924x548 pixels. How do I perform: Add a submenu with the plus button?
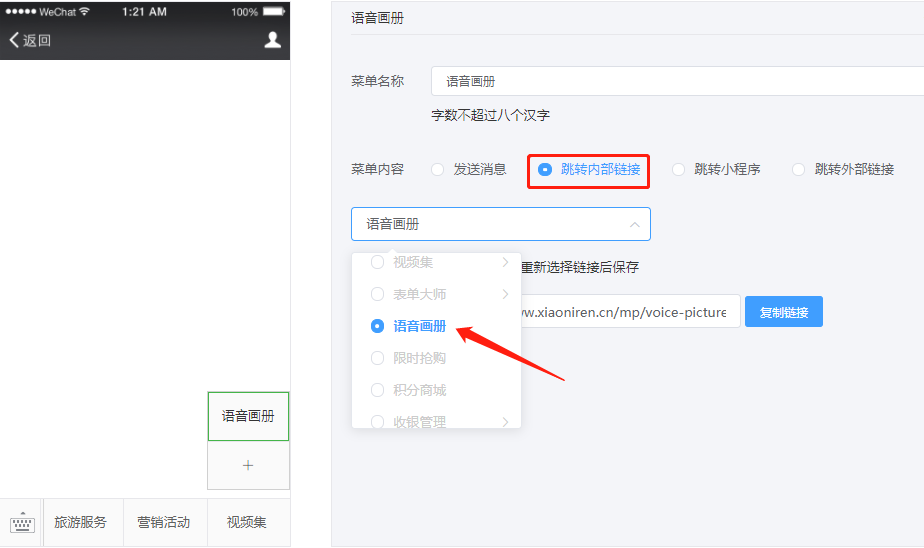click(x=248, y=465)
